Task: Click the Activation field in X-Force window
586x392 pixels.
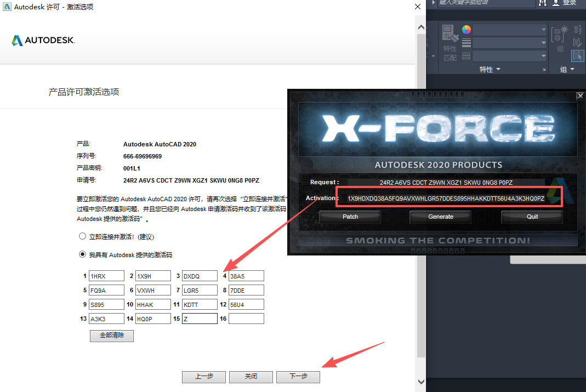Action: (x=446, y=198)
